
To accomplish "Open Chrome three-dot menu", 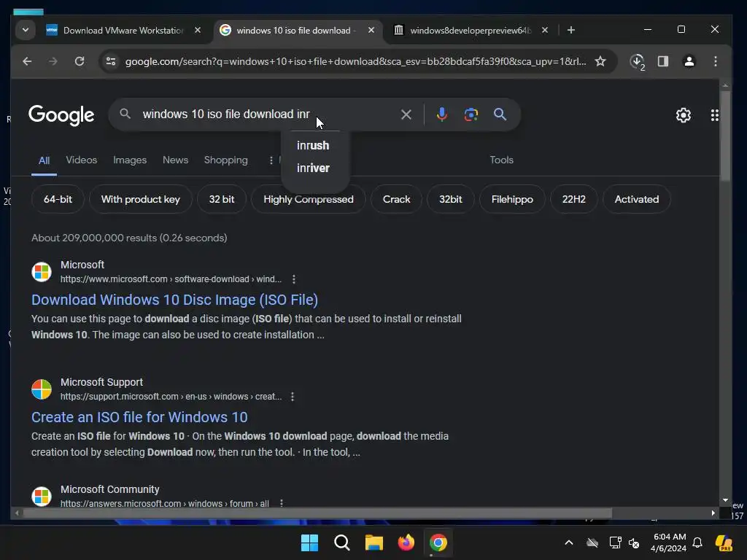I will coord(715,61).
